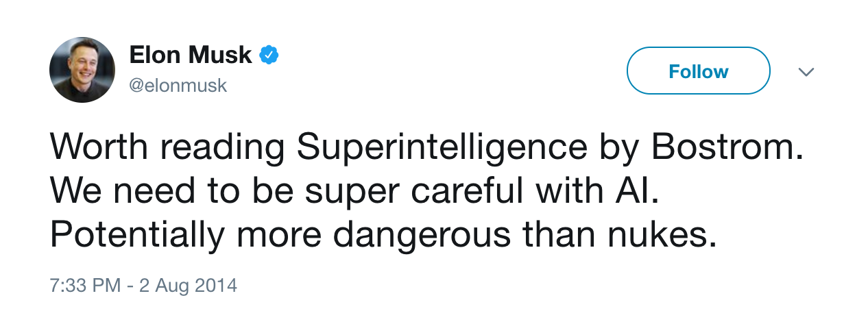Expand the dropdown arrow beside Follow
This screenshot has height=311, width=868.
(806, 71)
